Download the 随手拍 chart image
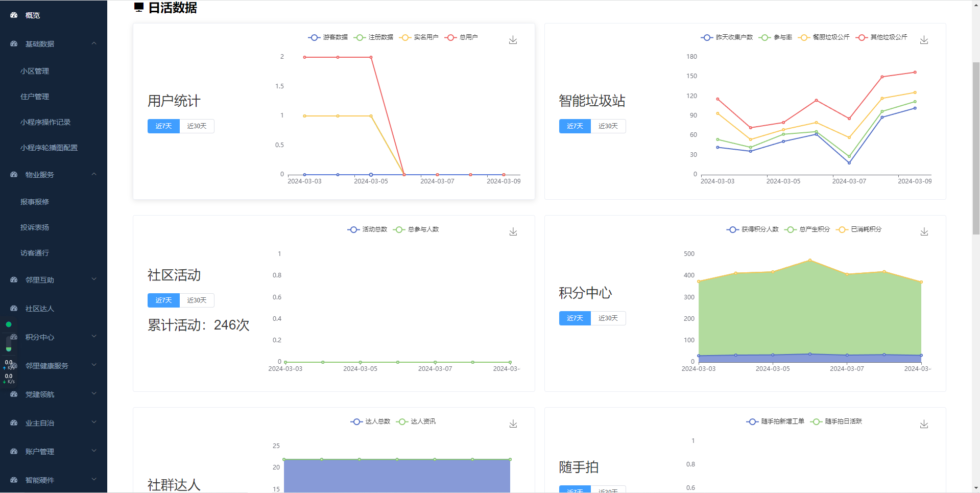The height and width of the screenshot is (493, 980). coord(924,424)
